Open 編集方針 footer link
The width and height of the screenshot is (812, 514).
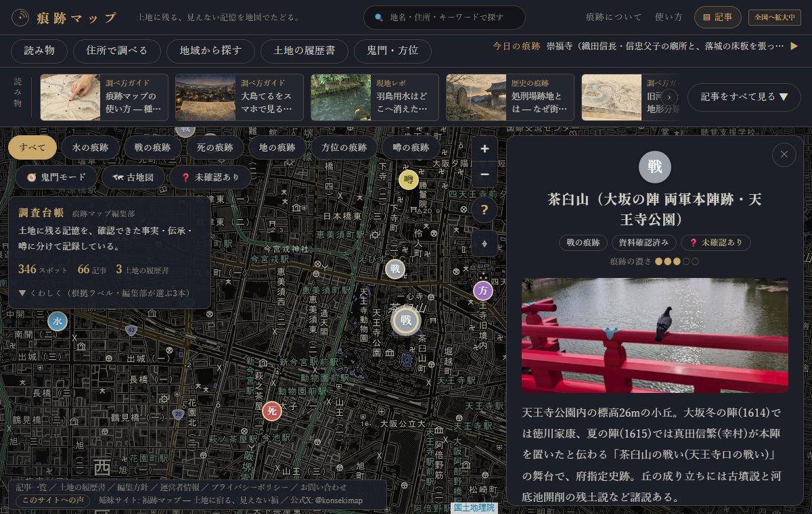(133, 487)
